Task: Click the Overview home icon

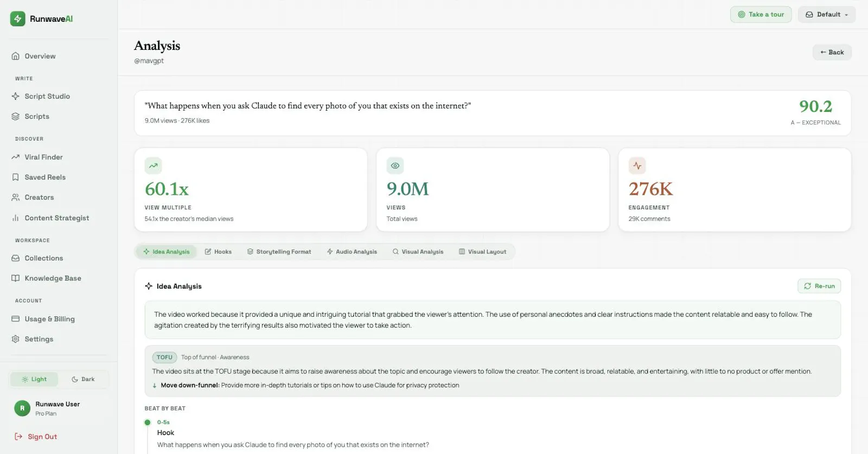Action: (x=16, y=56)
